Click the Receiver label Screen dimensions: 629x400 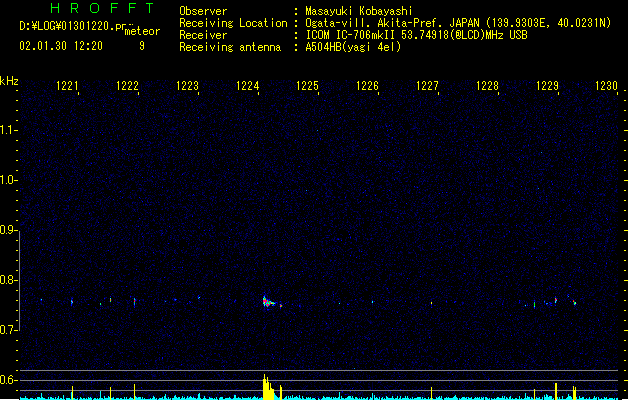[x=203, y=35]
